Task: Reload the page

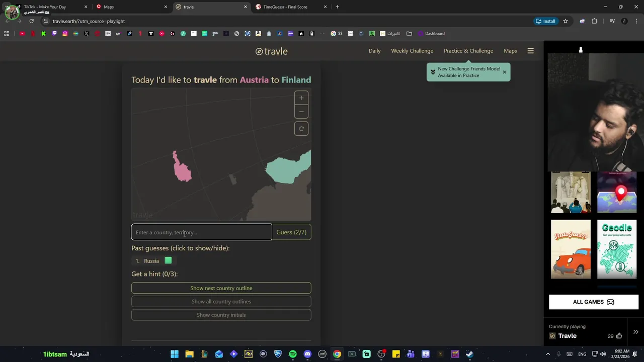Action: pyautogui.click(x=31, y=21)
